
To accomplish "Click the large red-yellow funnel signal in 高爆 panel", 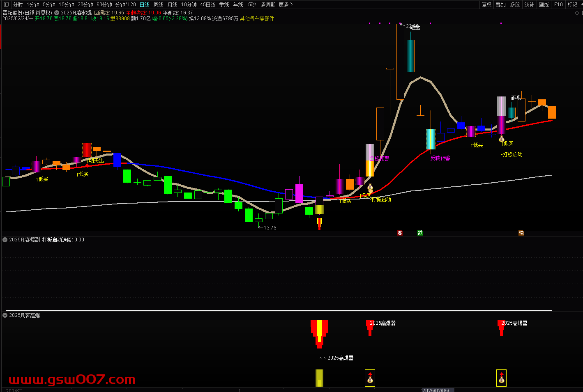I will pos(319,334).
